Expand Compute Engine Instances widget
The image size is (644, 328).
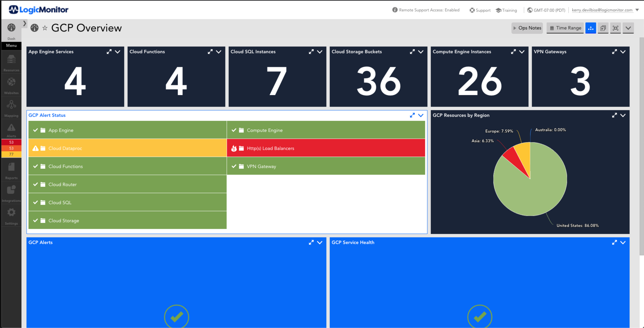pos(513,52)
